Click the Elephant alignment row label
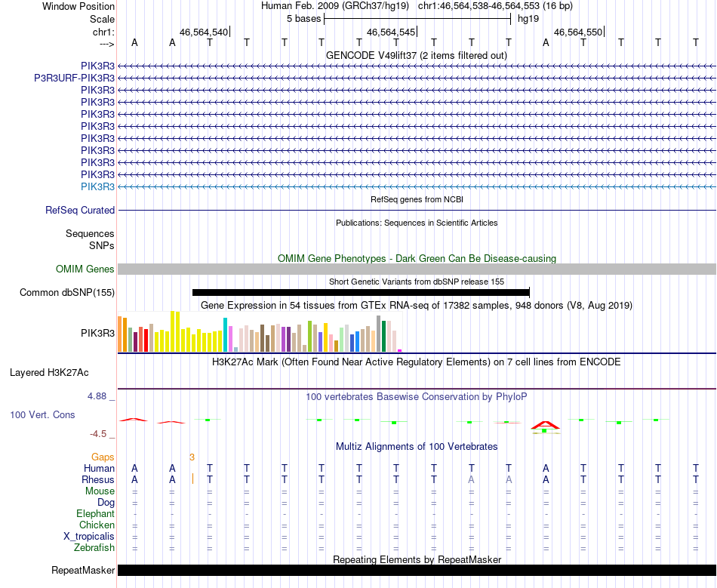The width and height of the screenshot is (717, 588). click(x=96, y=513)
